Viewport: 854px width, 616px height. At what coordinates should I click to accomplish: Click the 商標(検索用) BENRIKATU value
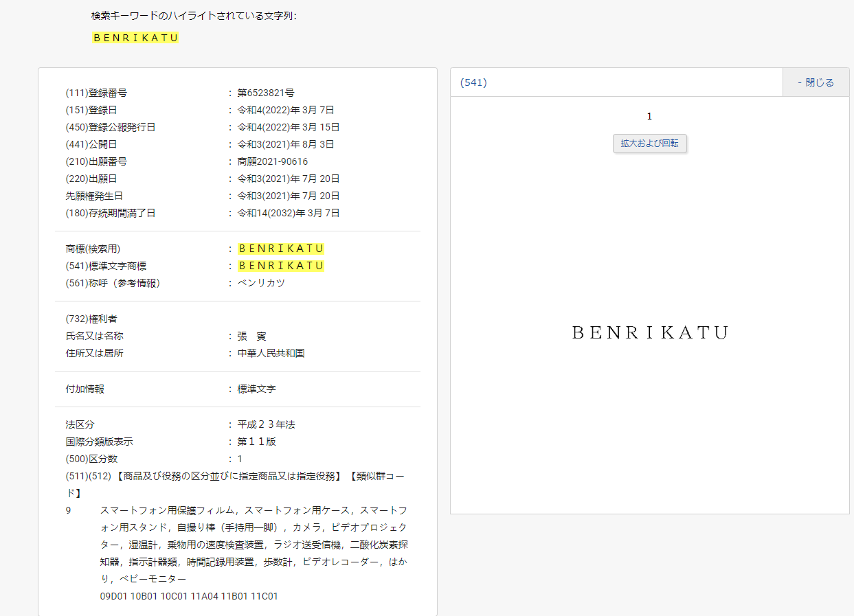point(281,249)
